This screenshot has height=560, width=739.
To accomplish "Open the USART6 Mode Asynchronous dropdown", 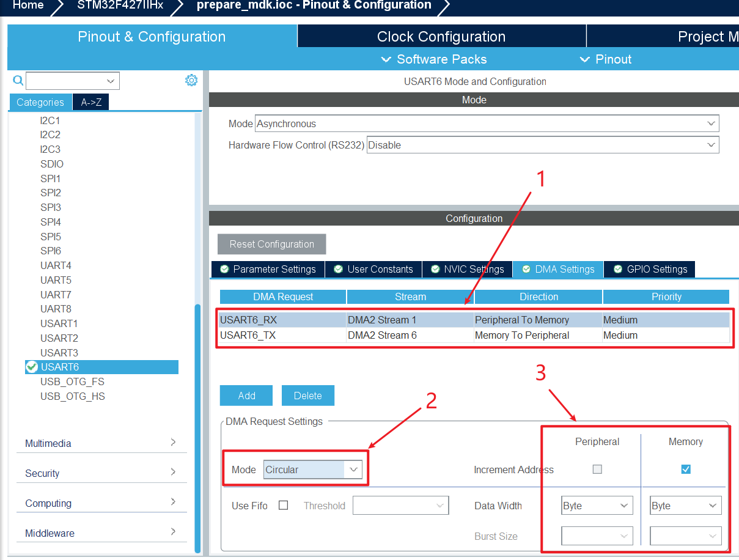I will [487, 123].
